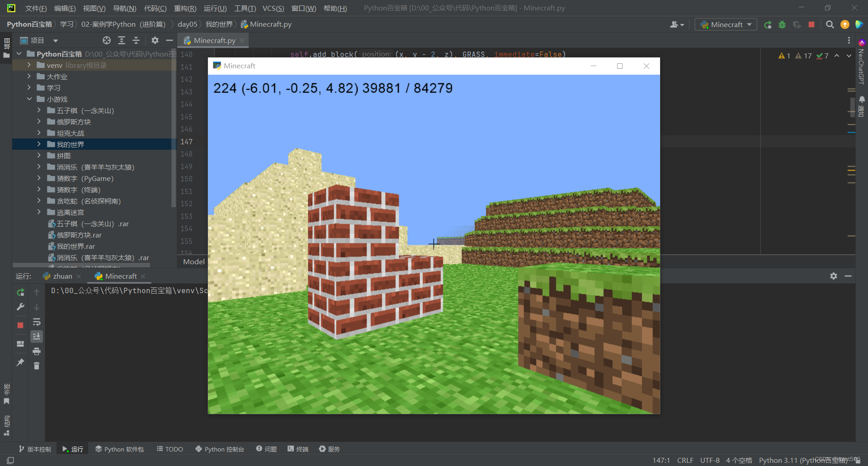Open run panel settings gear
Screen dimensions: 868x466
point(834,276)
